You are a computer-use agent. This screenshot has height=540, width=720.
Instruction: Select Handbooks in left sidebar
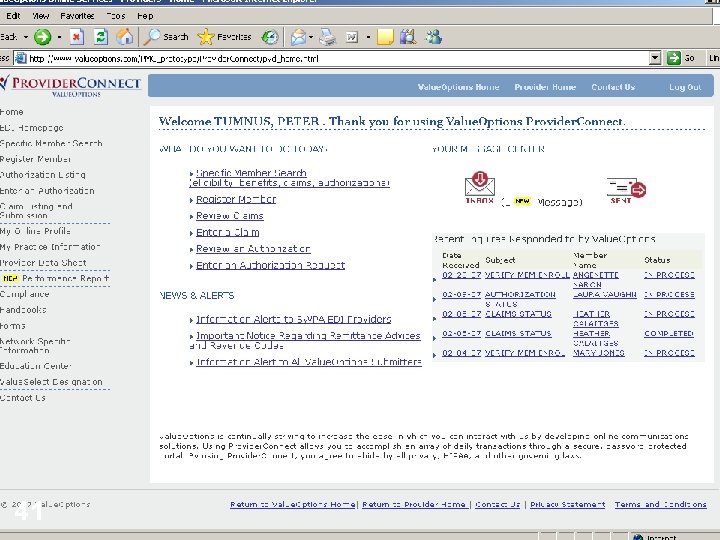[x=23, y=310]
